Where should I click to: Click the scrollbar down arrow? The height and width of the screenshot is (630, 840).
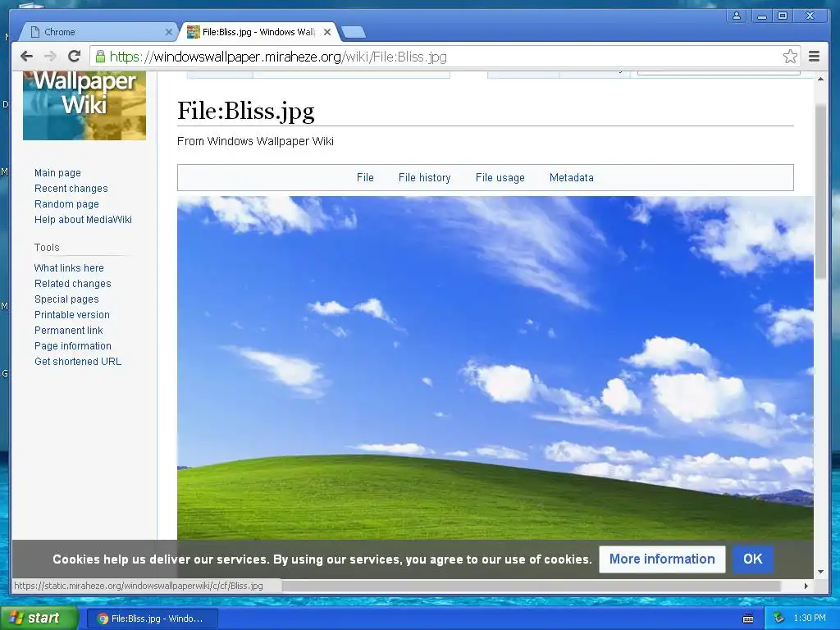pos(820,572)
